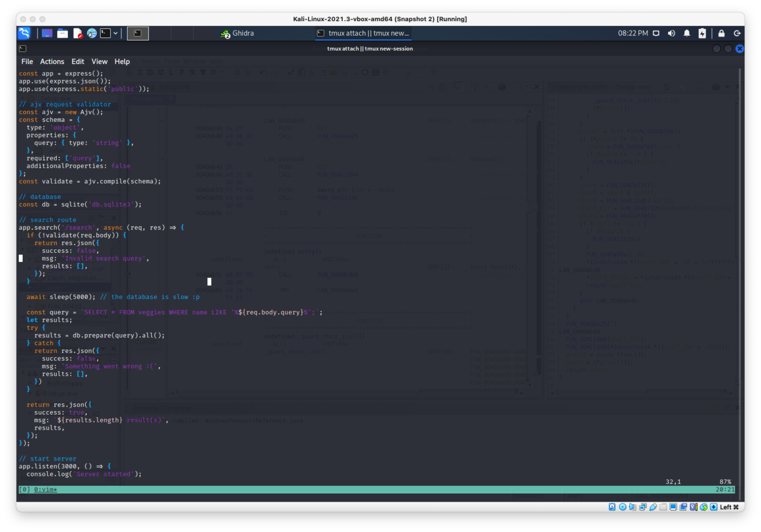Launch the terminal emulator from the panel
This screenshot has width=761, height=532.
click(105, 33)
